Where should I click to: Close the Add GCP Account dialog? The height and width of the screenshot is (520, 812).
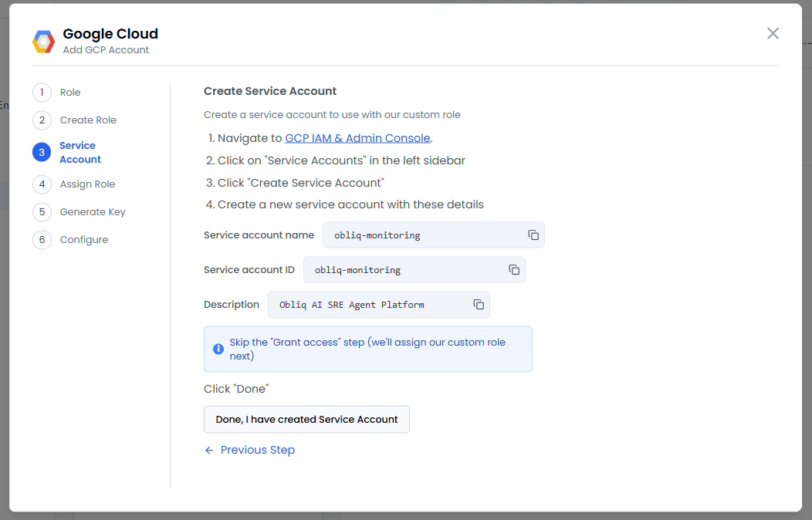click(x=773, y=33)
